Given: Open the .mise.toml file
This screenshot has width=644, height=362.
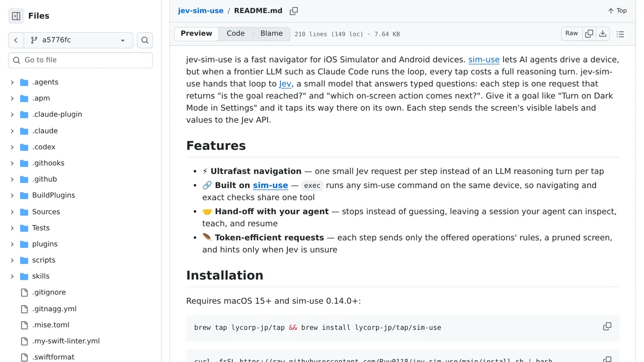Looking at the screenshot, I should tap(51, 325).
